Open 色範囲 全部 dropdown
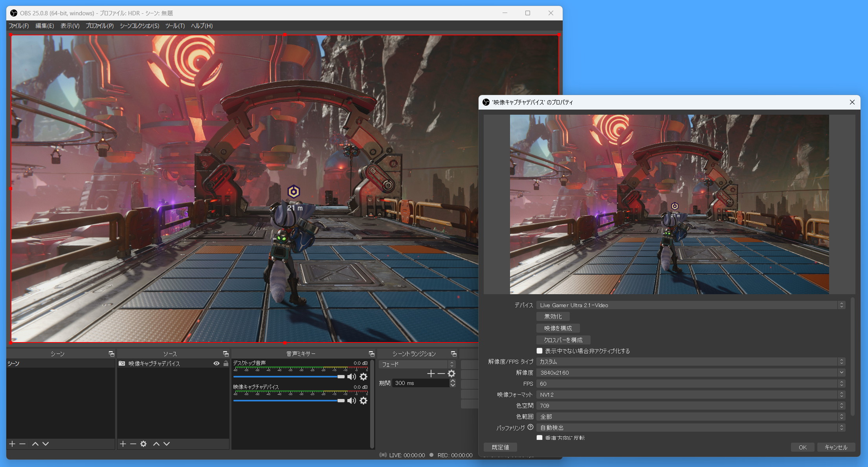This screenshot has width=868, height=467. 691,416
